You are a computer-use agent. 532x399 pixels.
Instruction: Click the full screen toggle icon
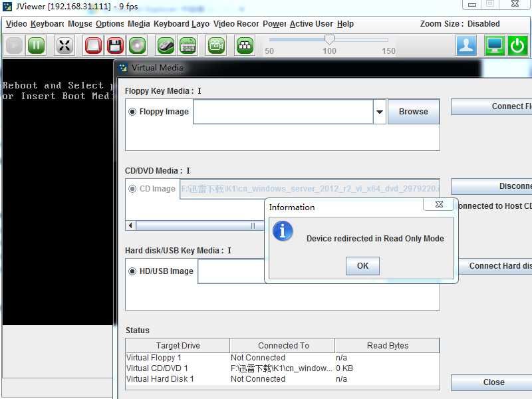pos(65,45)
